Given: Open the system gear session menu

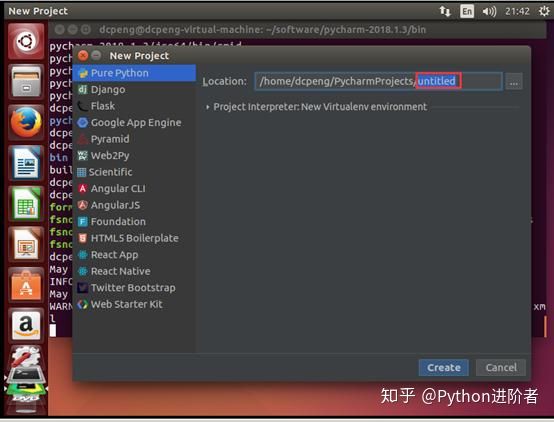Looking at the screenshot, I should (544, 11).
